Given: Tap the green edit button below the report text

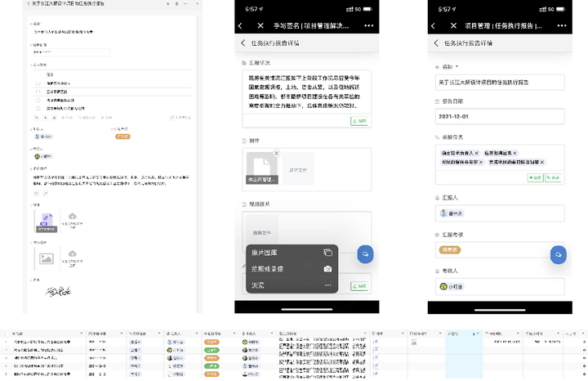Looking at the screenshot, I should point(359,121).
